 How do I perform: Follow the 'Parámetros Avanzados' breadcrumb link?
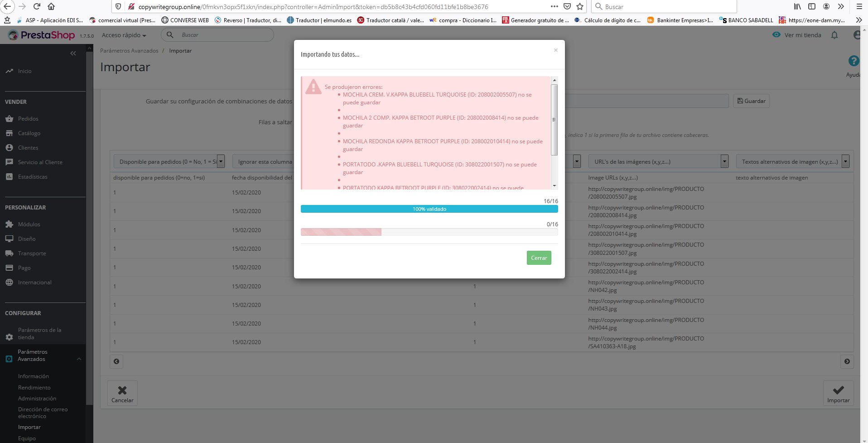[x=129, y=51]
